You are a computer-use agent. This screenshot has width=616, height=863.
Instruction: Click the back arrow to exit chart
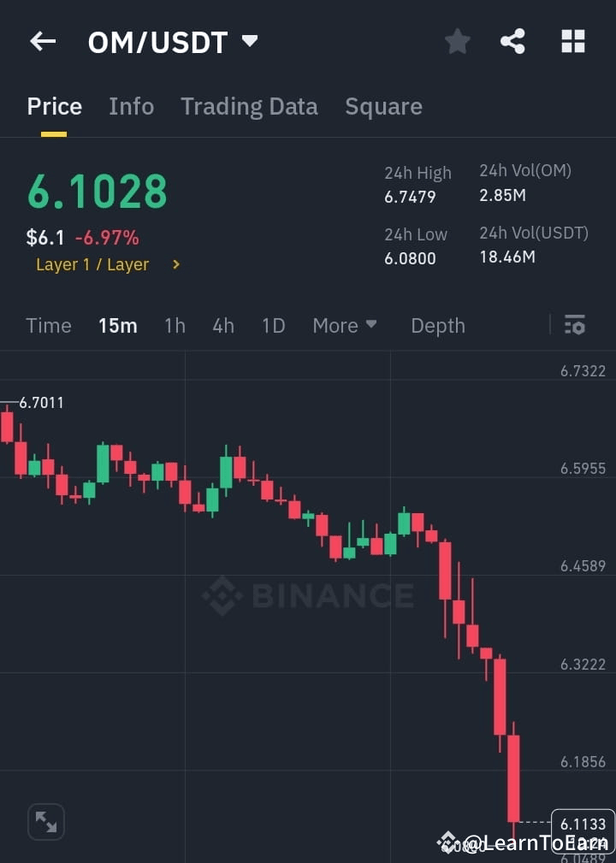pyautogui.click(x=43, y=41)
